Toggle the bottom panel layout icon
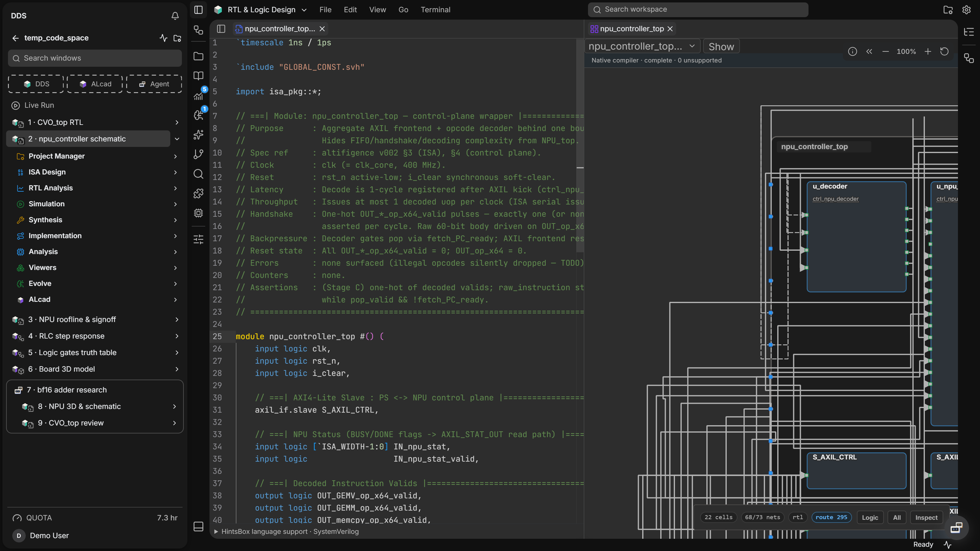The image size is (980, 551). coord(198,527)
